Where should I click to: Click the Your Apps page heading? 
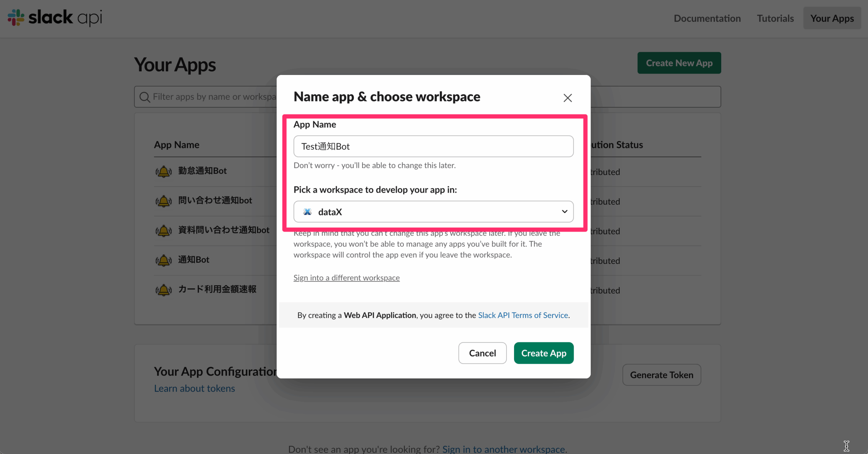[x=175, y=64]
